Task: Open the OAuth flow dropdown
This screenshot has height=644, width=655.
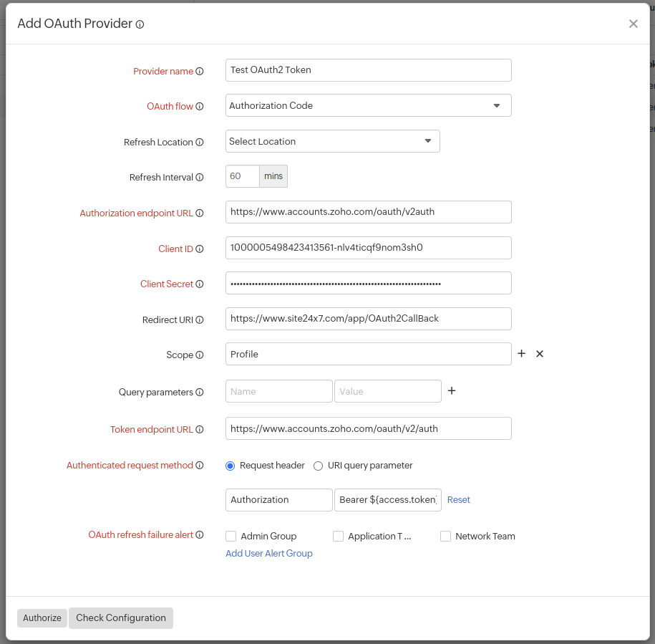Action: pyautogui.click(x=497, y=105)
